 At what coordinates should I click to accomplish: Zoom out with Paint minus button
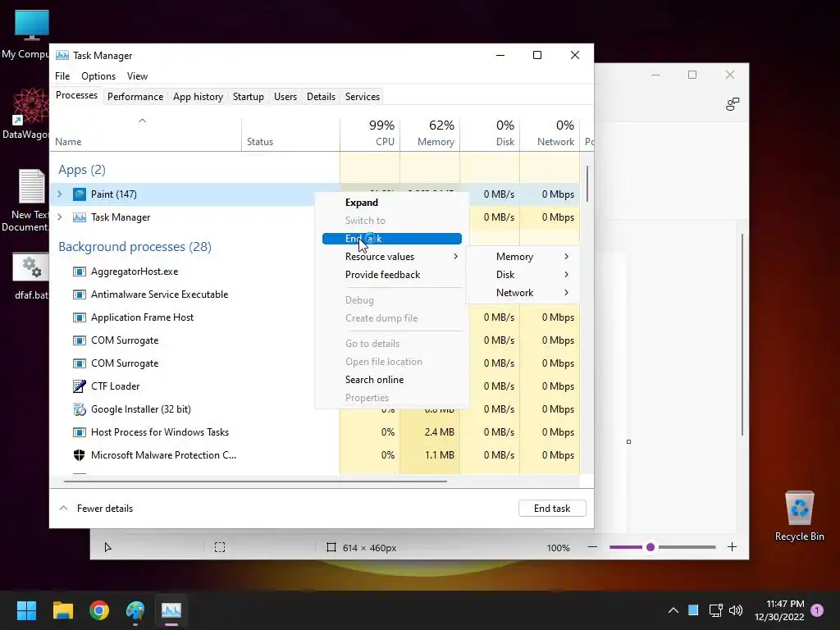coord(592,547)
